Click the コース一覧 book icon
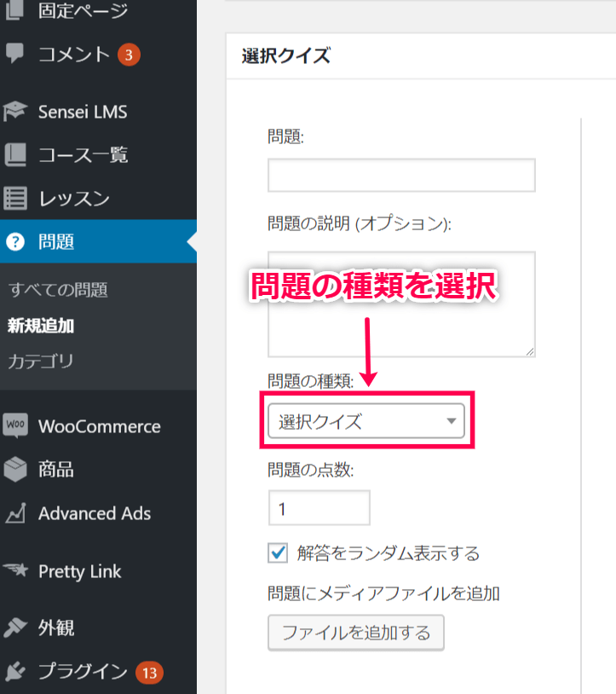The image size is (616, 694). (15, 154)
